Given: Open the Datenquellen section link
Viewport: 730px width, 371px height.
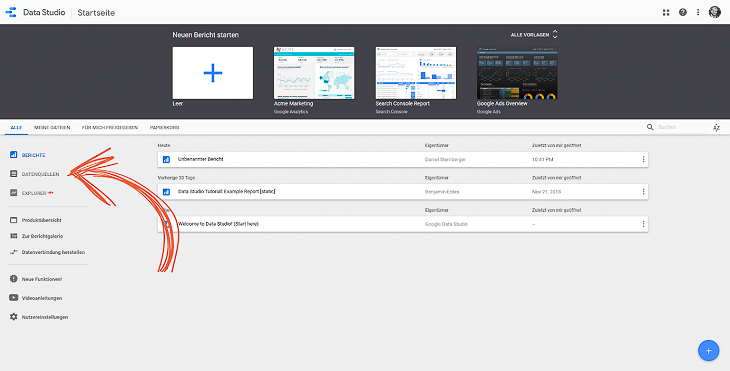Looking at the screenshot, I should pyautogui.click(x=41, y=174).
